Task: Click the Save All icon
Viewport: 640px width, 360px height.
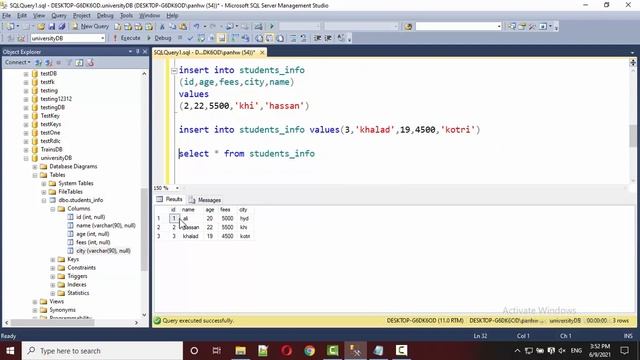Action: [62, 27]
